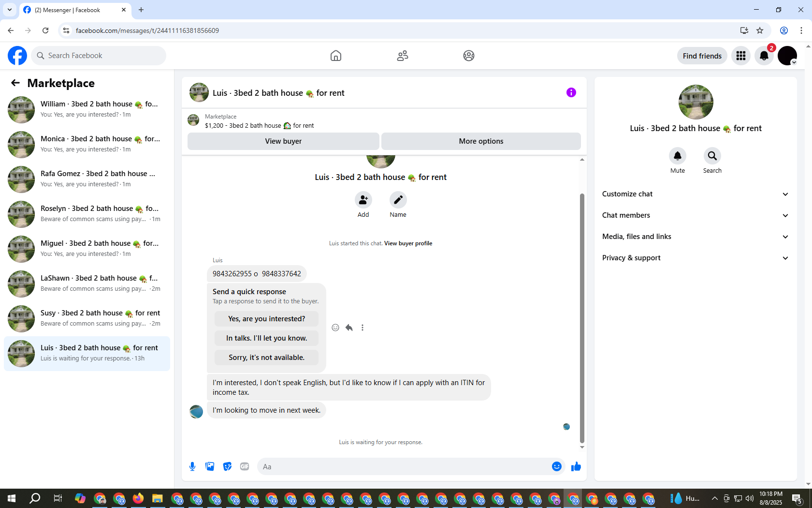Screen dimensions: 812x508
Task: Open the Friends icon in top navigation
Action: pyautogui.click(x=403, y=56)
